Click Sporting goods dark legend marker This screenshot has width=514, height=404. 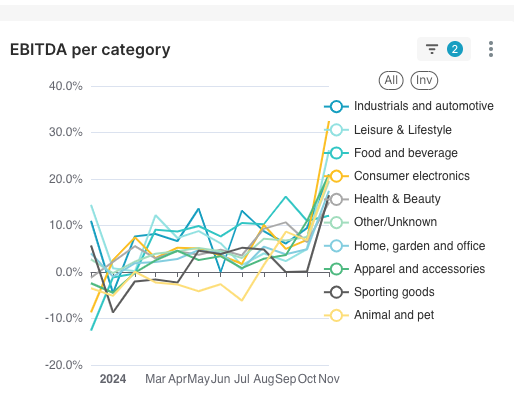(337, 292)
